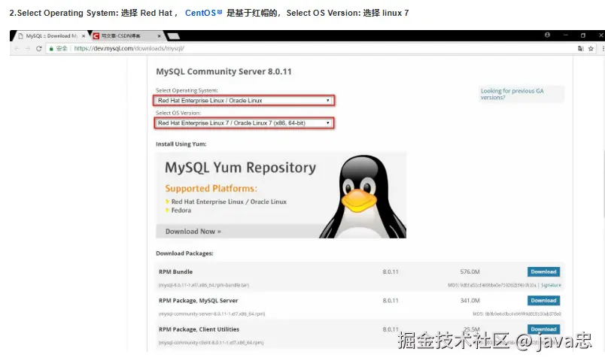Click Looking for previous GA versions link
Screen dimensions: 605x364
coord(512,94)
